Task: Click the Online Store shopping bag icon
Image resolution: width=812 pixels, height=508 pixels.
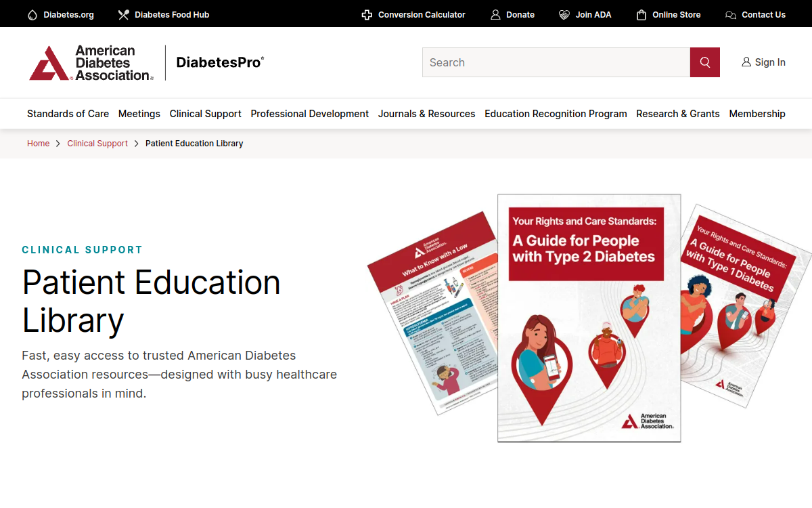Action: pyautogui.click(x=641, y=14)
